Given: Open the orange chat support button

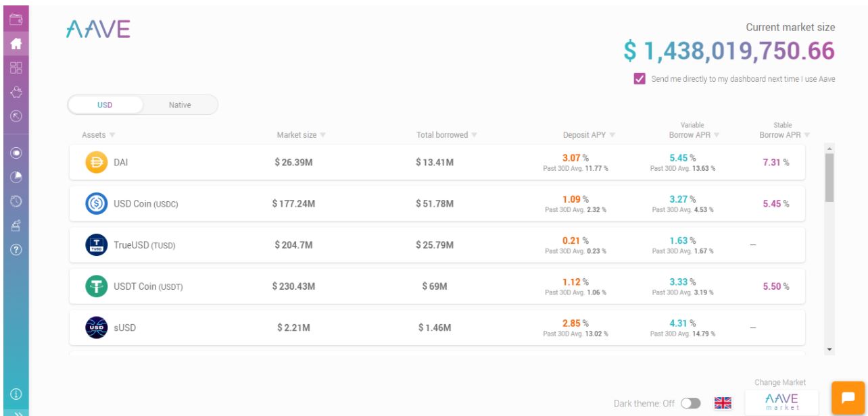Looking at the screenshot, I should 847,398.
